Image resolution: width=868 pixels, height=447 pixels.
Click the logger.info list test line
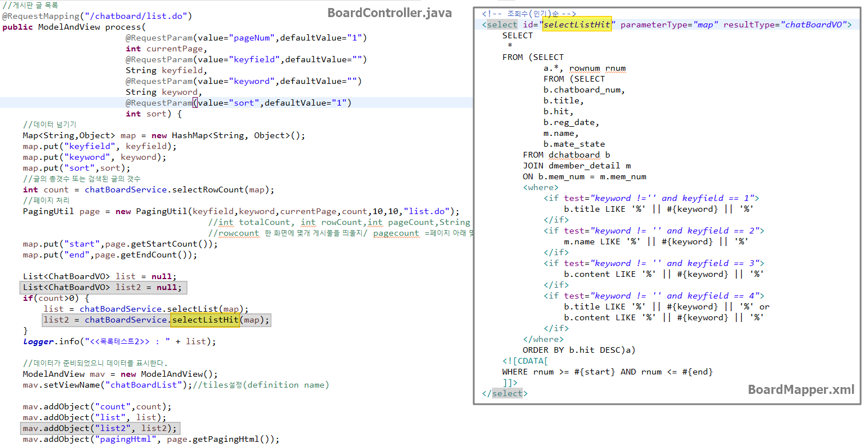coord(119,341)
